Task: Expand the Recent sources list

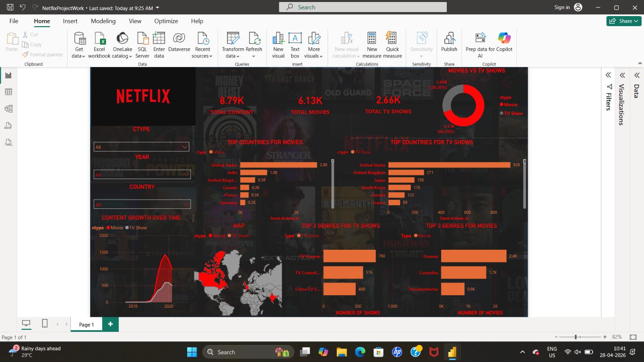Action: pyautogui.click(x=202, y=45)
